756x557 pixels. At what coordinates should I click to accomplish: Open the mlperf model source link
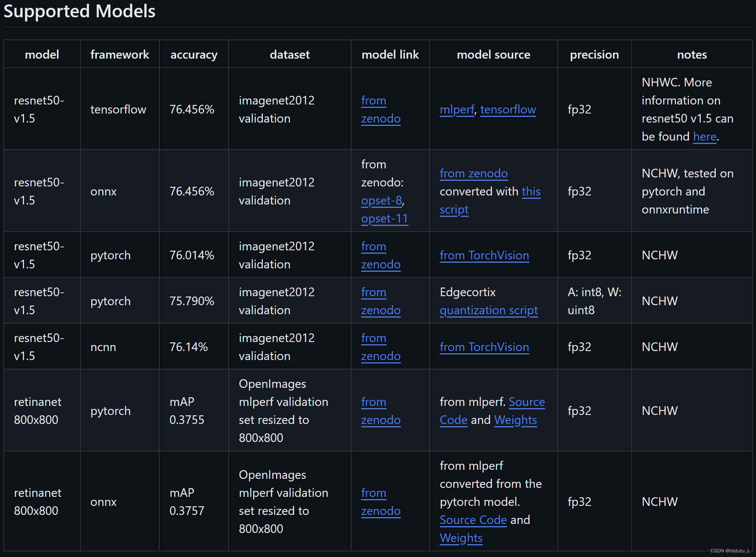[x=457, y=109]
